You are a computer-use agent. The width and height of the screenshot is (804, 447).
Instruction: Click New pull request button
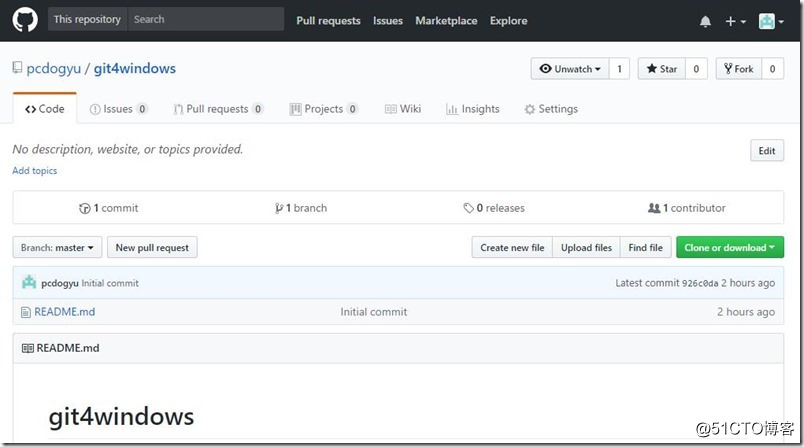(x=152, y=247)
